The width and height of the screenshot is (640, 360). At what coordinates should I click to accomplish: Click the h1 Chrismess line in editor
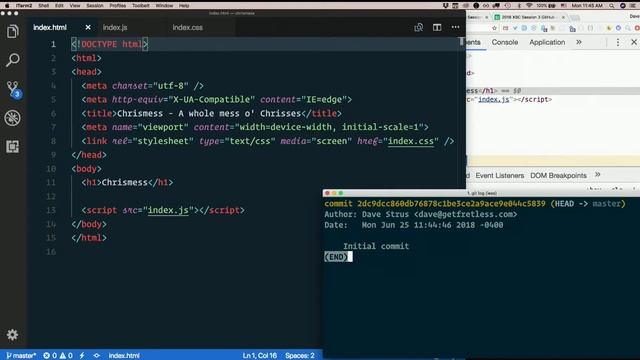[x=127, y=182]
